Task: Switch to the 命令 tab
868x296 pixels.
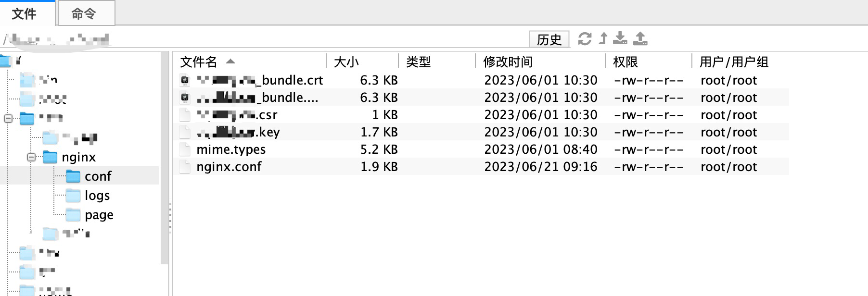Action: tap(84, 13)
